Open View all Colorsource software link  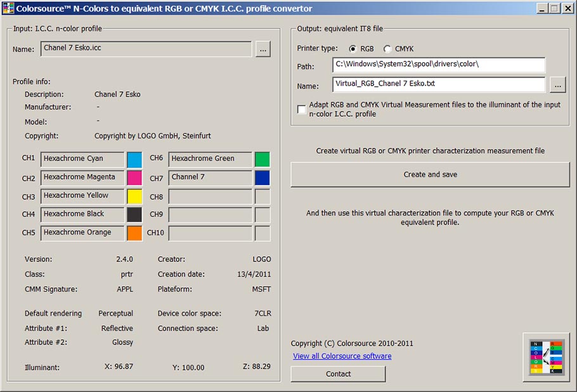pyautogui.click(x=342, y=356)
